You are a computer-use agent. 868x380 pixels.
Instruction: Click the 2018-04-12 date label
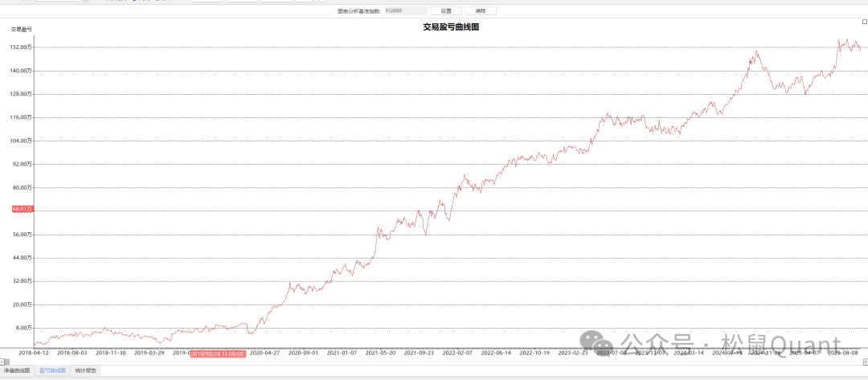(x=34, y=353)
